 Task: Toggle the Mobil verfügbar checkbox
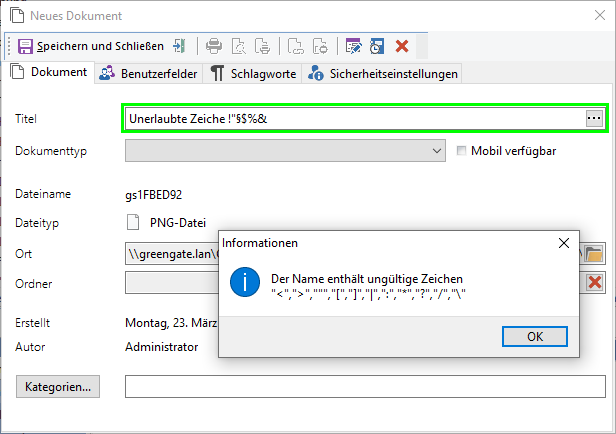461,150
